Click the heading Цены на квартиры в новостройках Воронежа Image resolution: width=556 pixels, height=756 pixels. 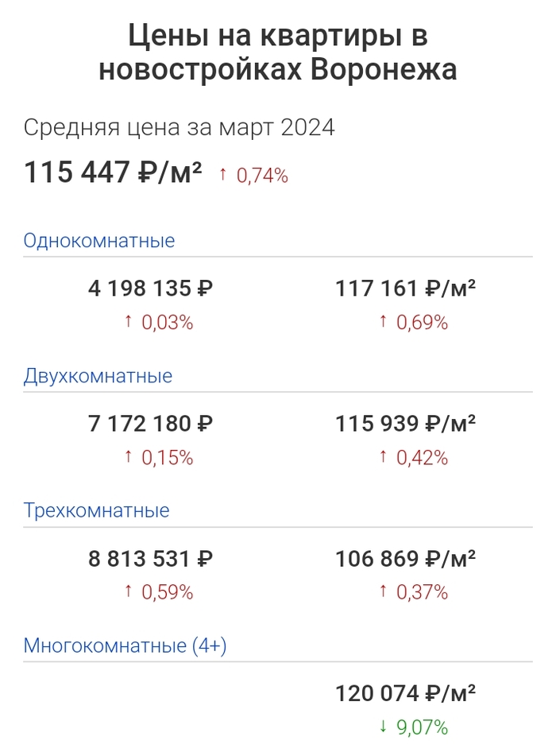click(x=278, y=52)
